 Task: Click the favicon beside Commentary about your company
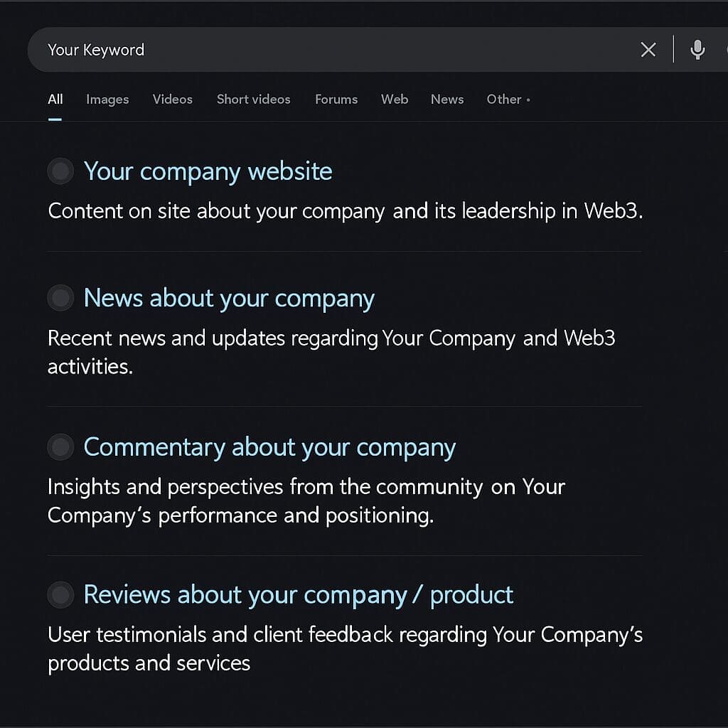point(60,447)
